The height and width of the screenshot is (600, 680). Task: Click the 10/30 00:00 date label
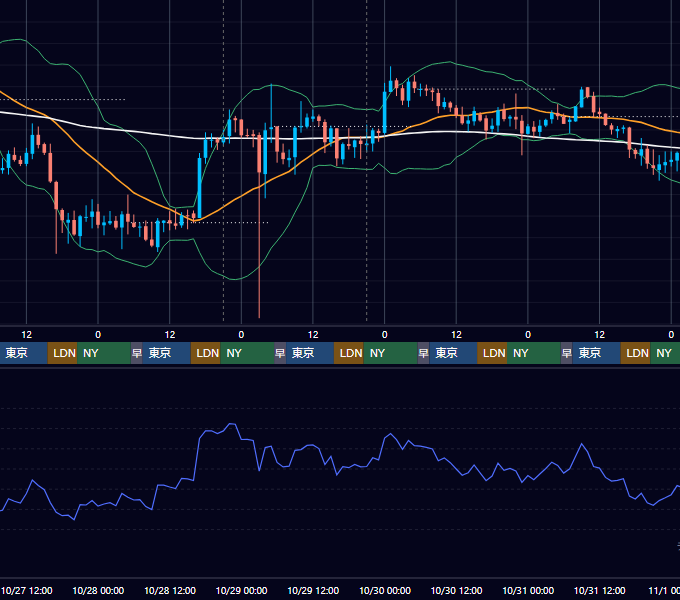[x=385, y=590]
